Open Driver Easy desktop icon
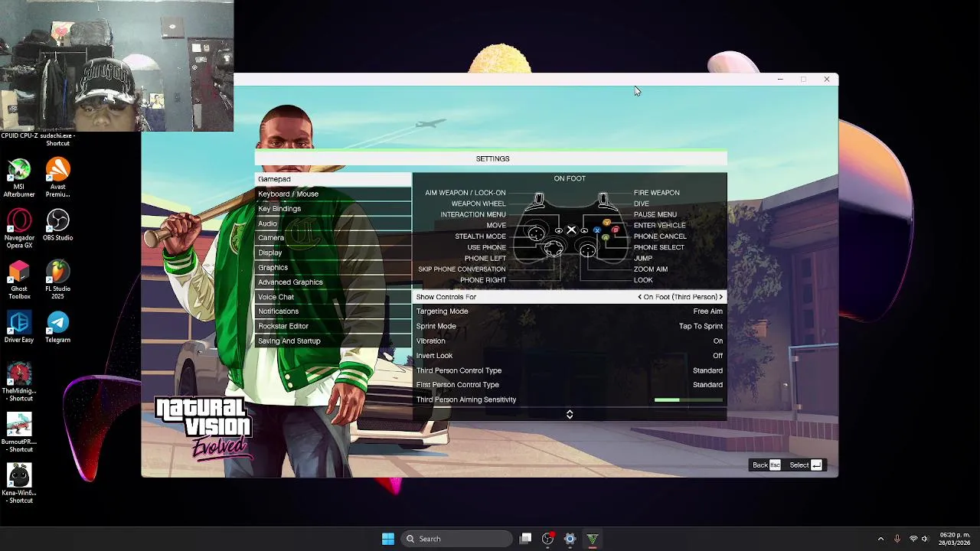The height and width of the screenshot is (551, 980). [19, 328]
